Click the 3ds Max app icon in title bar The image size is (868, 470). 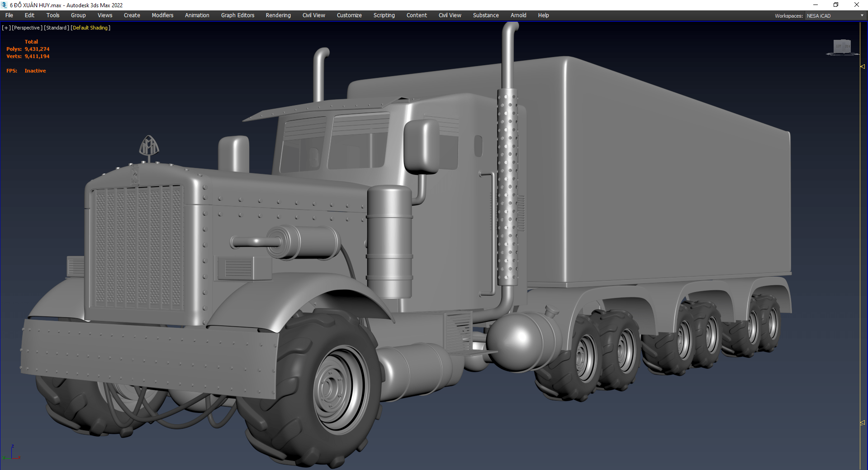coord(5,5)
